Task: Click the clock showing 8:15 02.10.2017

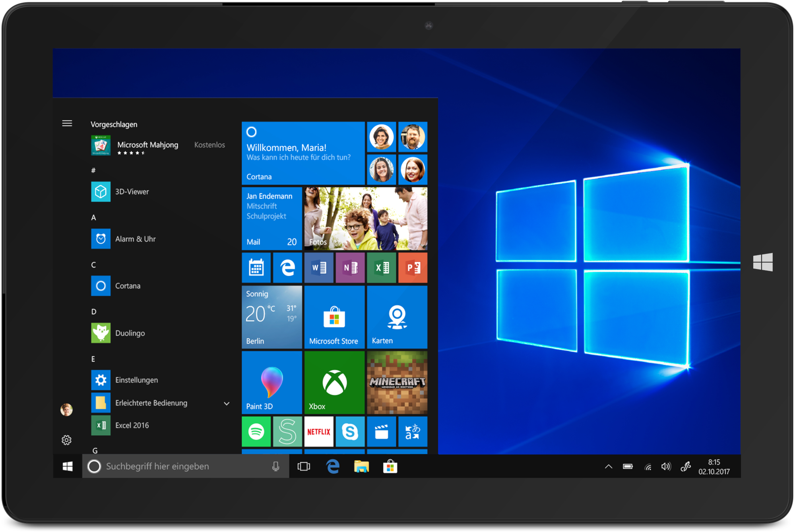Action: click(x=714, y=467)
